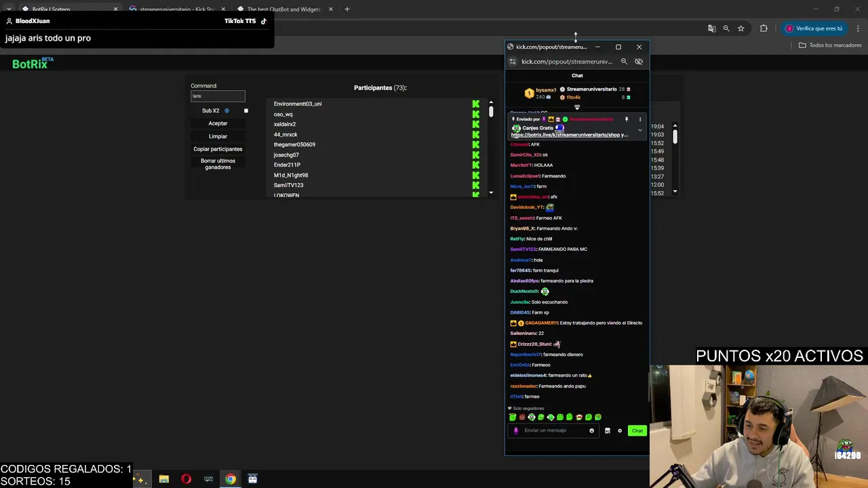The image size is (868, 488).
Task: Insert the third quick emote
Action: coord(532,418)
